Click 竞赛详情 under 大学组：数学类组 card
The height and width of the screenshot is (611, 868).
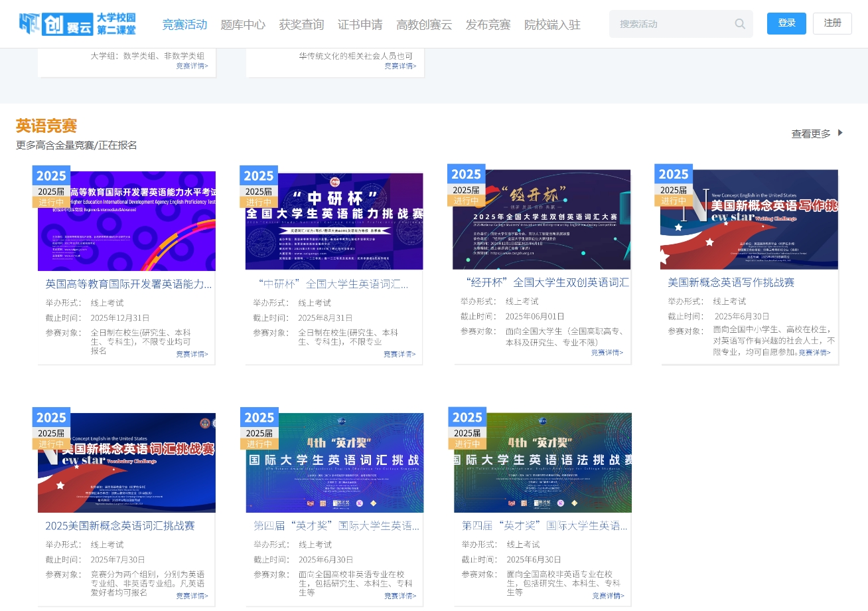[x=192, y=66]
